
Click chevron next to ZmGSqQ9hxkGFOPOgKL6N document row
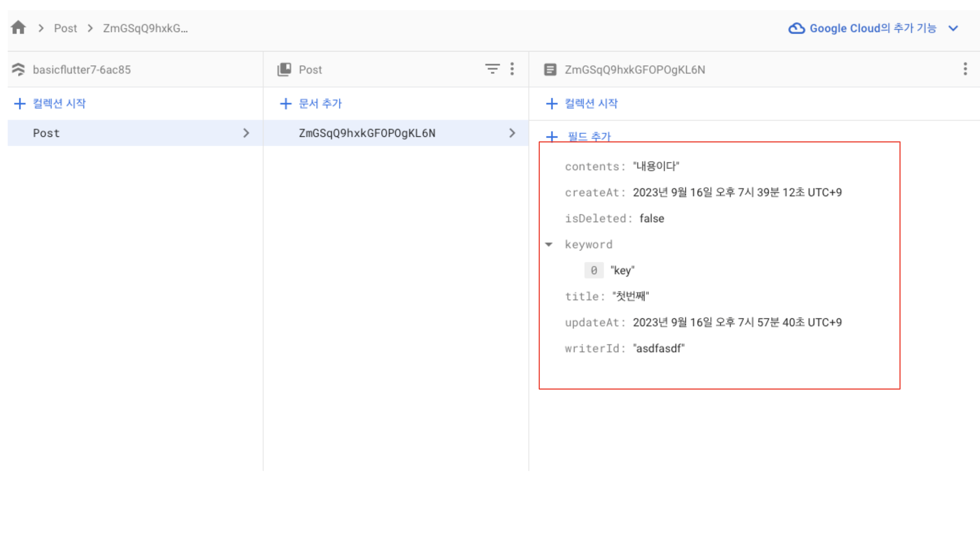(x=512, y=133)
